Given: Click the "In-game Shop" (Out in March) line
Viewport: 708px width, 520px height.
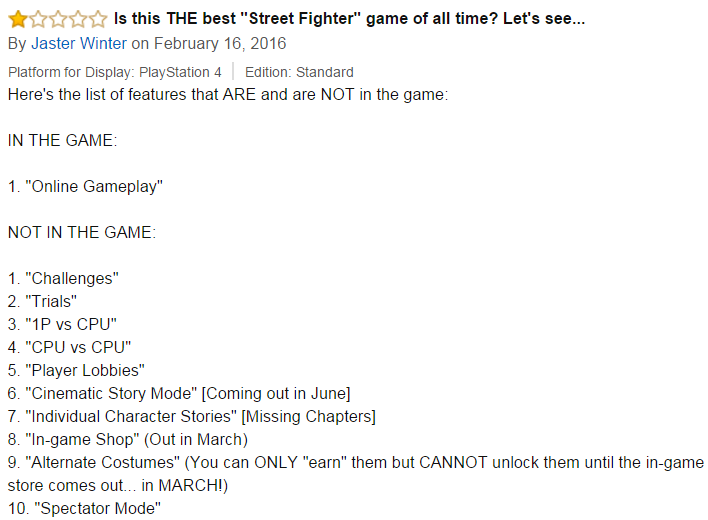Looking at the screenshot, I should [128, 440].
